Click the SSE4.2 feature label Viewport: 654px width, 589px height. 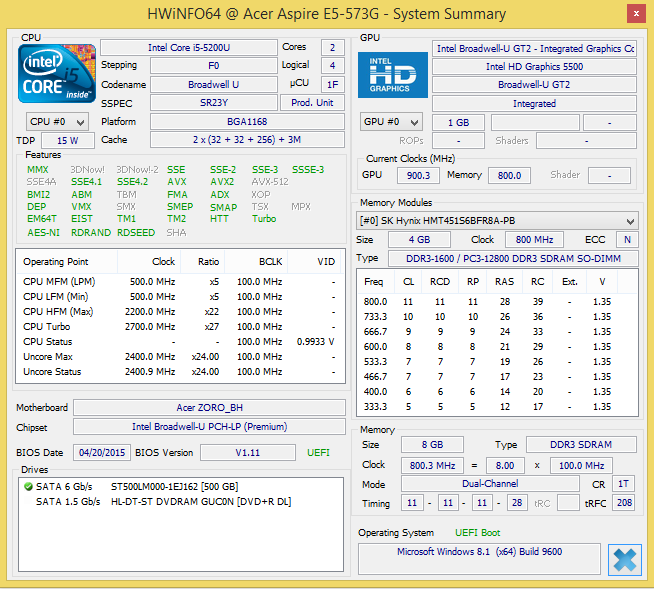(x=133, y=182)
